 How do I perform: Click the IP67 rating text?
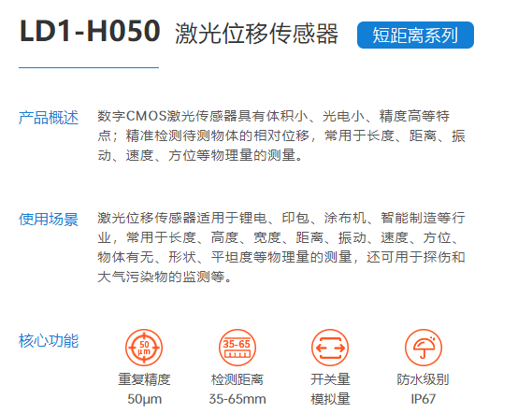click(x=424, y=399)
